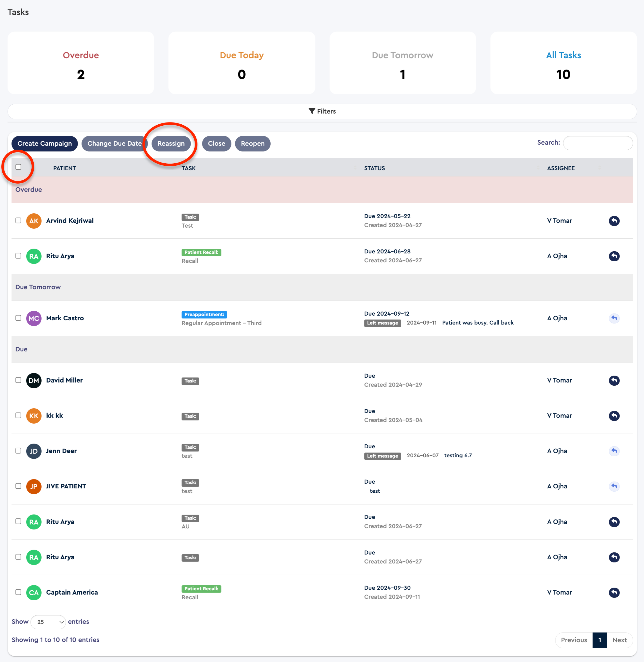Sort by the Status column header
This screenshot has height=662, width=644.
374,168
